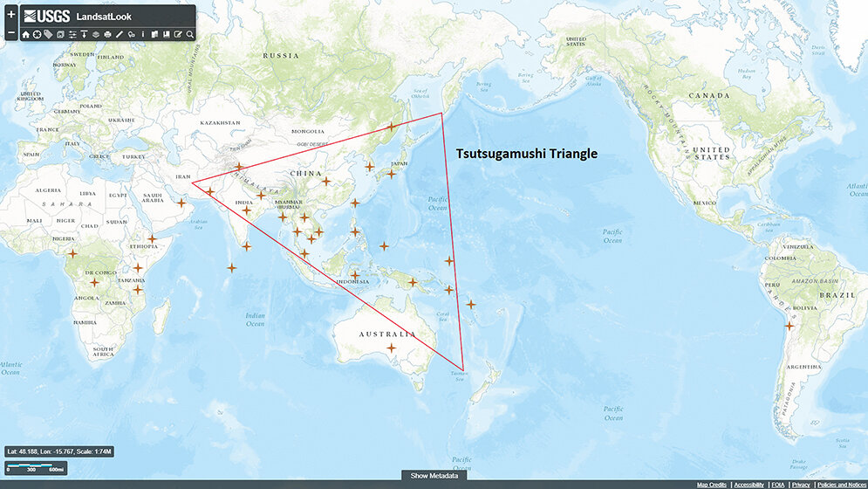Click the download arrow icon
Screen dimensions: 868x489
pos(84,34)
